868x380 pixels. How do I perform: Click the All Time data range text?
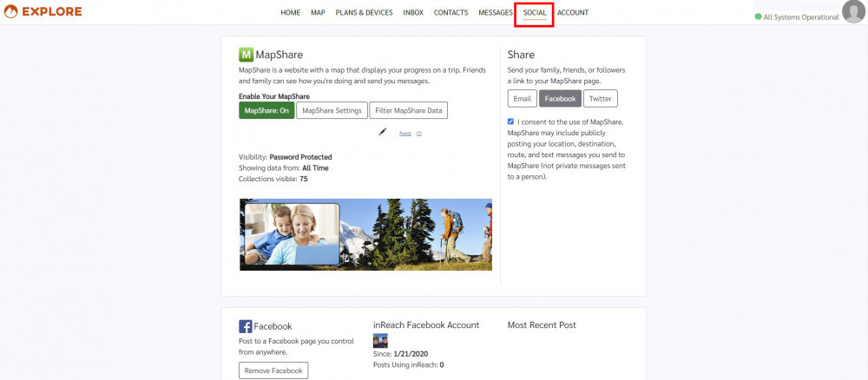(316, 168)
